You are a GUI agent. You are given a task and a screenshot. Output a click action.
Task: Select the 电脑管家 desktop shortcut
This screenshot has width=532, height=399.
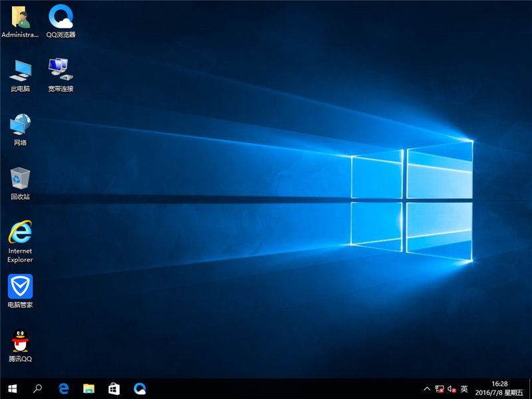(x=21, y=291)
